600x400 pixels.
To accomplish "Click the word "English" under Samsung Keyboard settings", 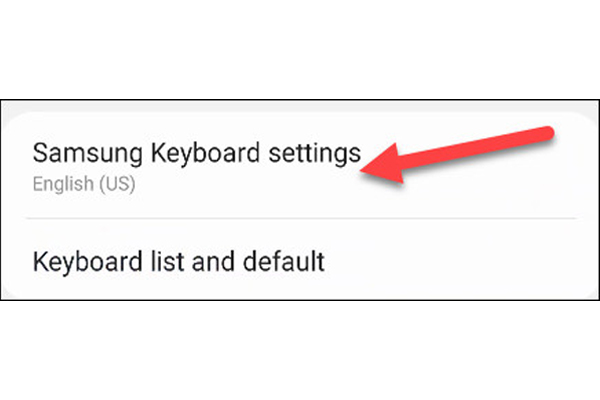I will [55, 185].
